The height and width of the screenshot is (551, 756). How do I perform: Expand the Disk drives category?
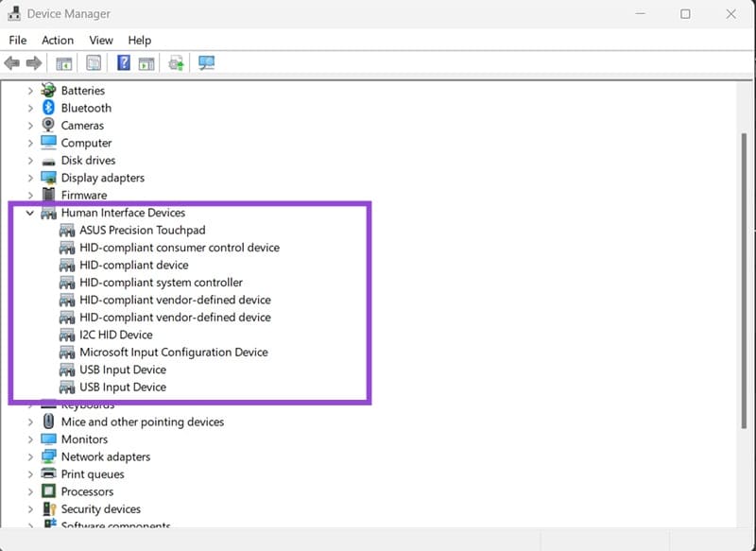point(30,161)
